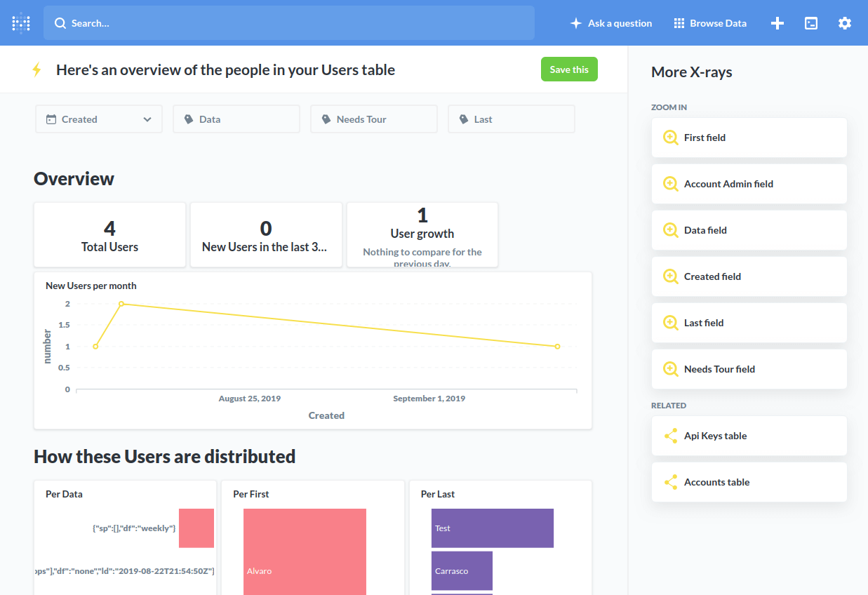The image size is (868, 595).
Task: Click the Browse Data grid icon
Action: (679, 23)
